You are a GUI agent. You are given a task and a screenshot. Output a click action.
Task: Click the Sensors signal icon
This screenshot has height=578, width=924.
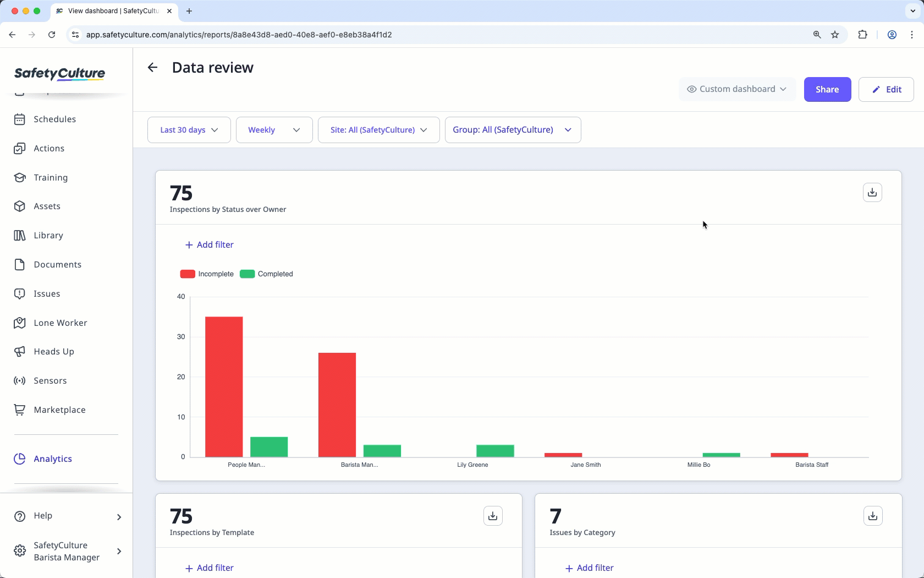20,381
